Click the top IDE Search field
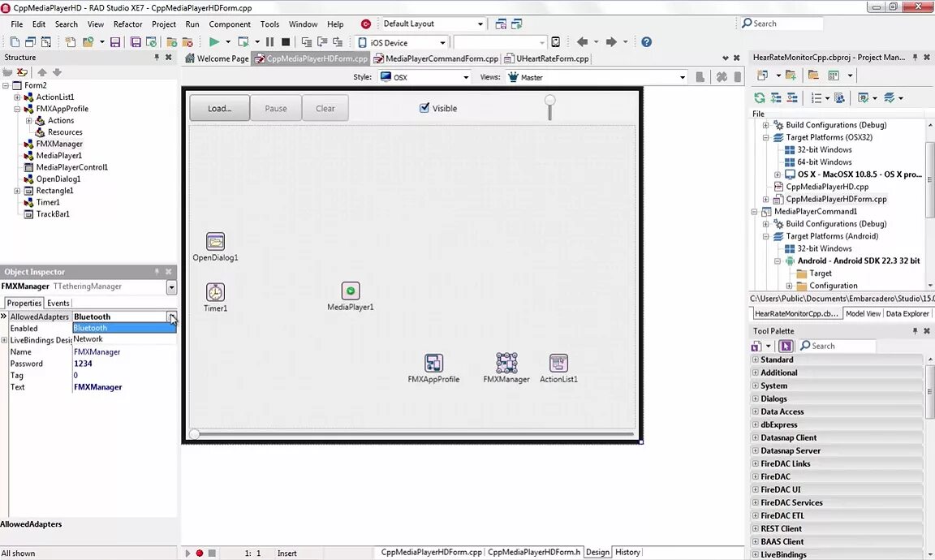This screenshot has width=935, height=560. click(781, 24)
